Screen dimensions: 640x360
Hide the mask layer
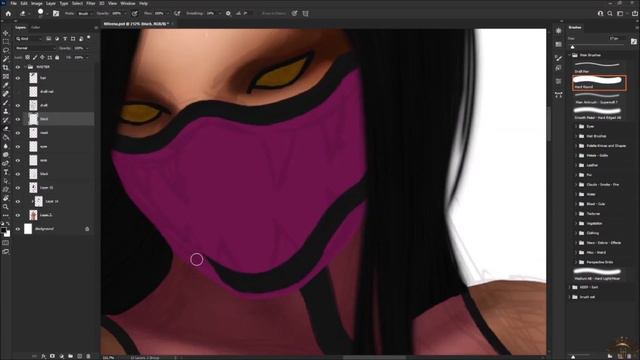click(18, 133)
